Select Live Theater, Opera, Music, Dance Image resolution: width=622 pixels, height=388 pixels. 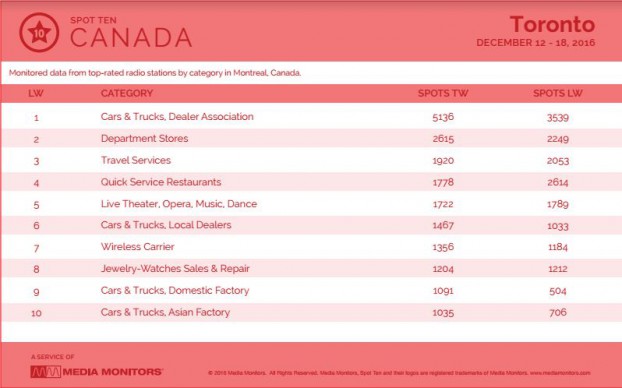pyautogui.click(x=179, y=204)
